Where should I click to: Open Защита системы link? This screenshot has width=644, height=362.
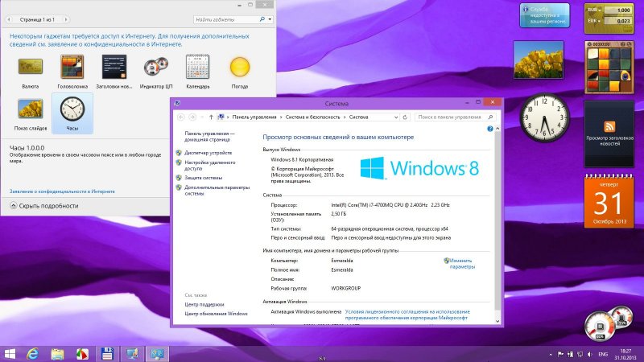[x=204, y=178]
